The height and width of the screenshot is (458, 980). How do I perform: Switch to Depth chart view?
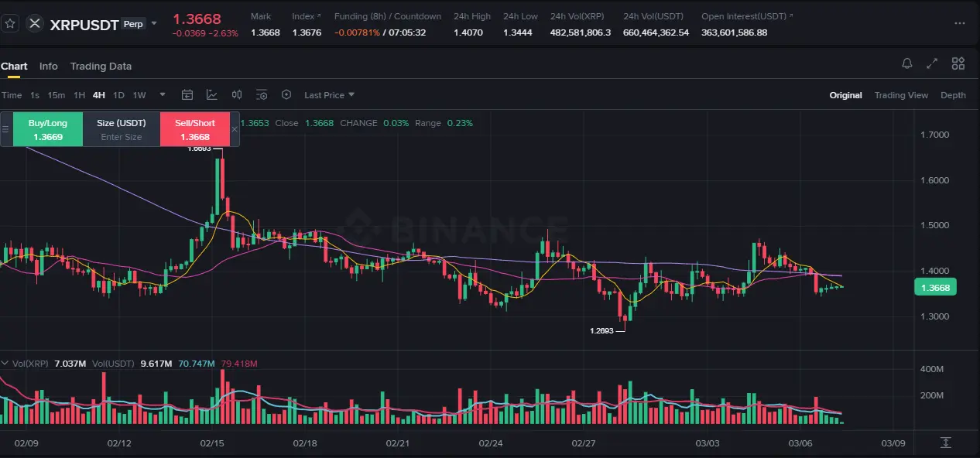tap(953, 95)
